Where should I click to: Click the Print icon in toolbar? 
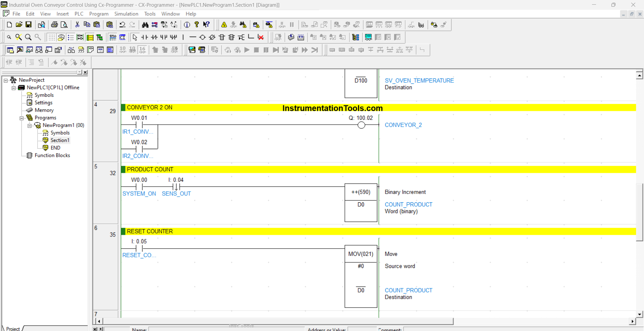coord(54,25)
